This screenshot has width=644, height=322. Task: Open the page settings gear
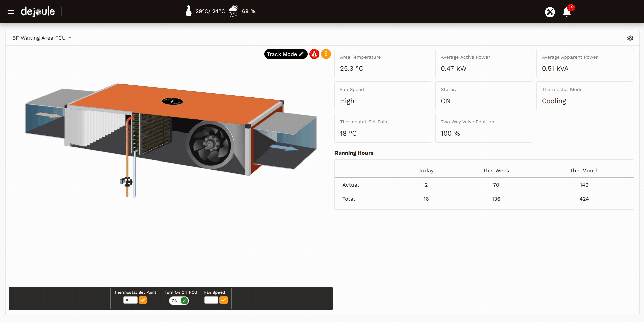(x=630, y=38)
